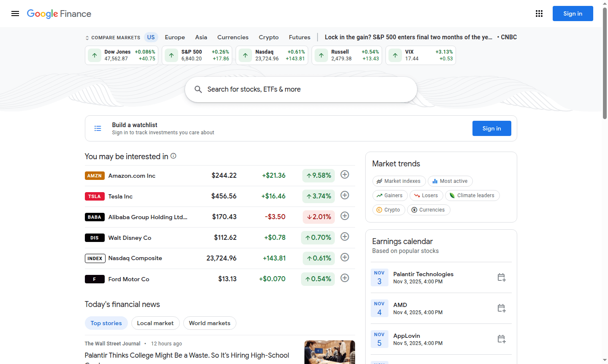Open the Currencies markets section
This screenshot has width=608, height=364.
click(233, 37)
